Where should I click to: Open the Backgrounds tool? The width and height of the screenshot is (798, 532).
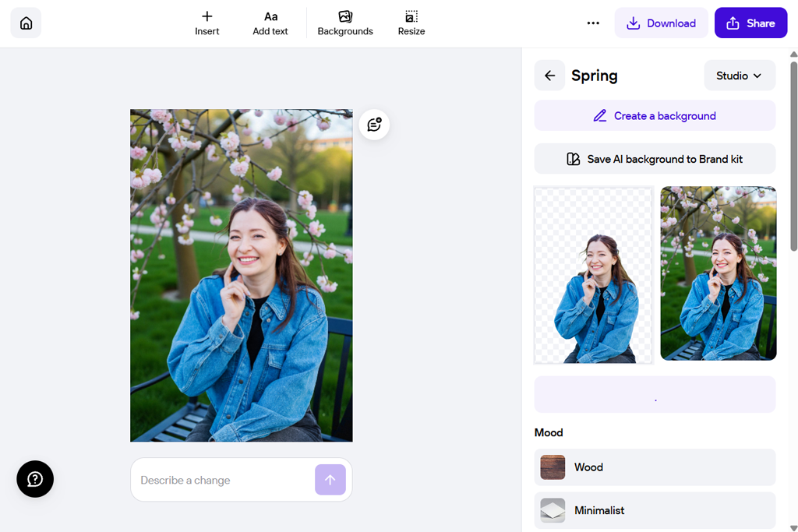(345, 23)
